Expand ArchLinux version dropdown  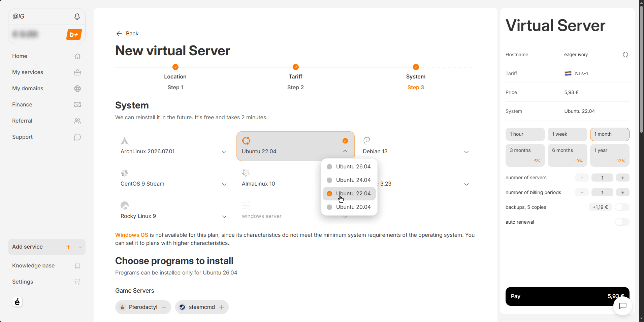(x=224, y=152)
